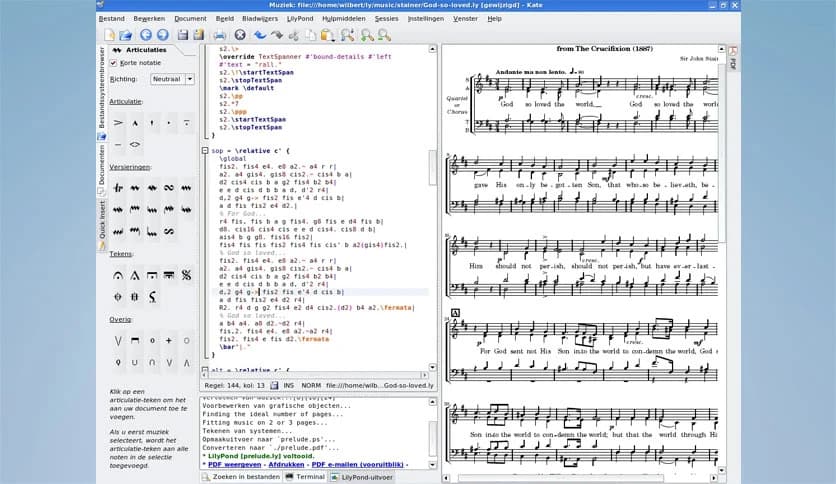
Task: Open the Bewerken menu
Action: point(149,19)
